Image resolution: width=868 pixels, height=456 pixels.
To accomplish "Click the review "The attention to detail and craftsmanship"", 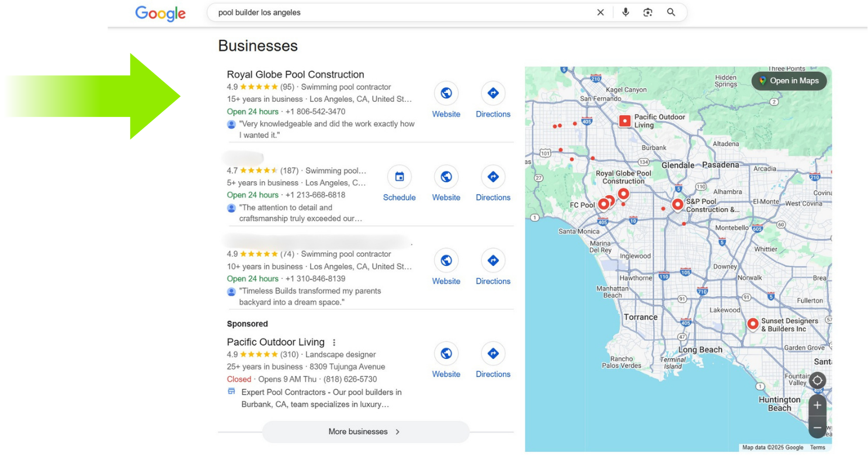I will 301,213.
